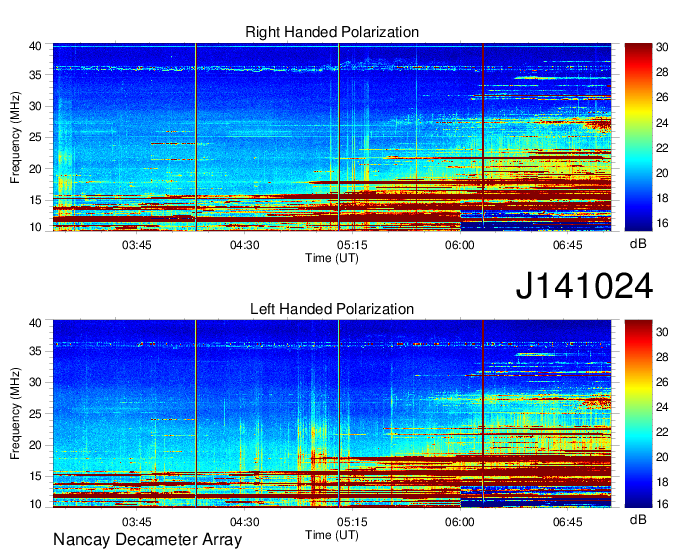This screenshot has width=680, height=552.
Task: Select the 05:15 tick under Right Handed plot
Action: click(352, 245)
